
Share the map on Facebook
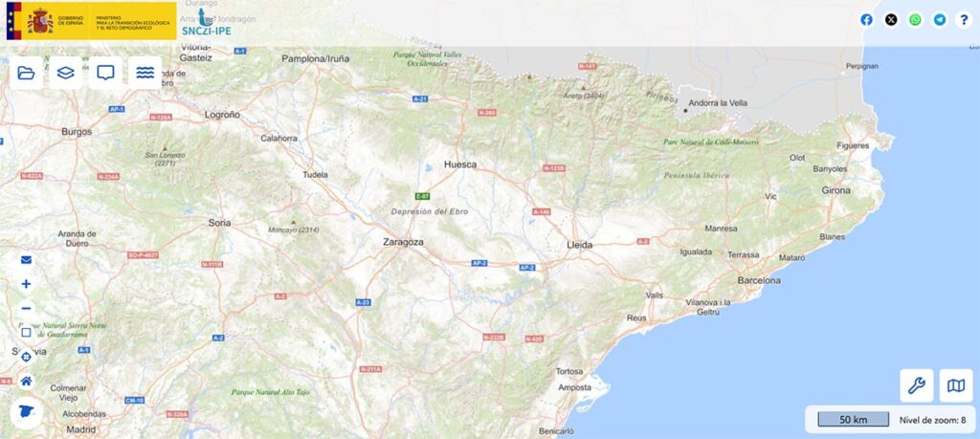coord(866,19)
